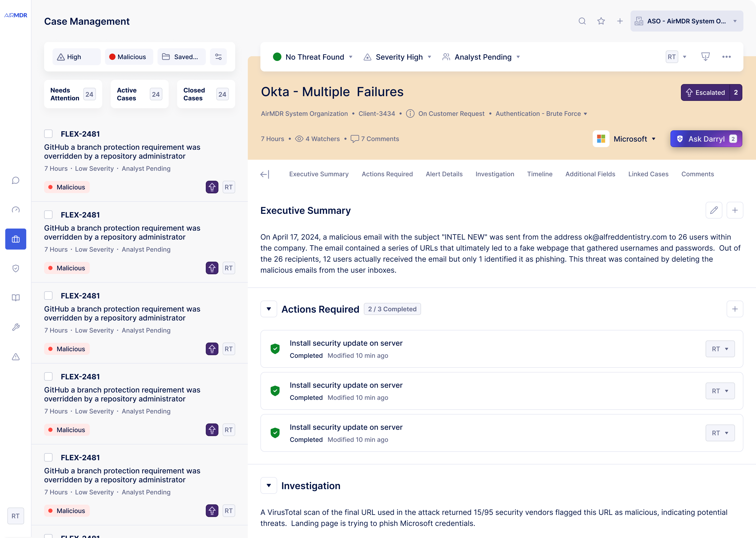Switch to the Timeline tab
This screenshot has width=756, height=538.
[x=539, y=174]
